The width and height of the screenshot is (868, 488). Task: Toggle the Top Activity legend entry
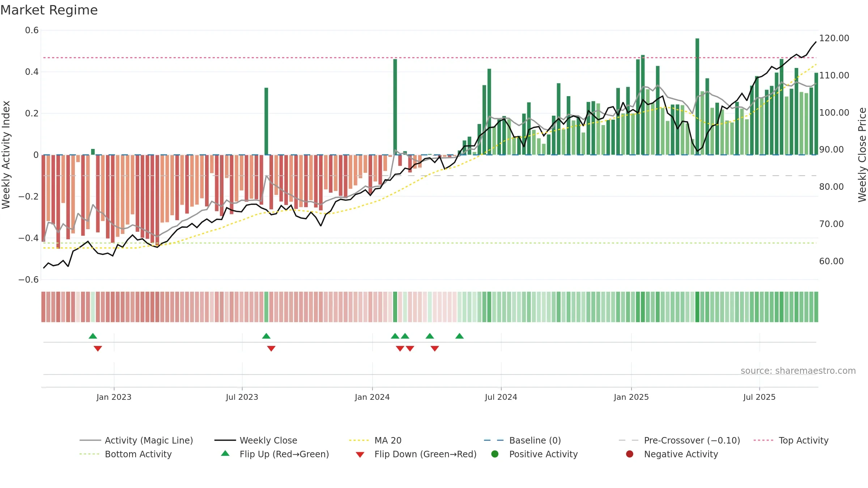pyautogui.click(x=791, y=440)
